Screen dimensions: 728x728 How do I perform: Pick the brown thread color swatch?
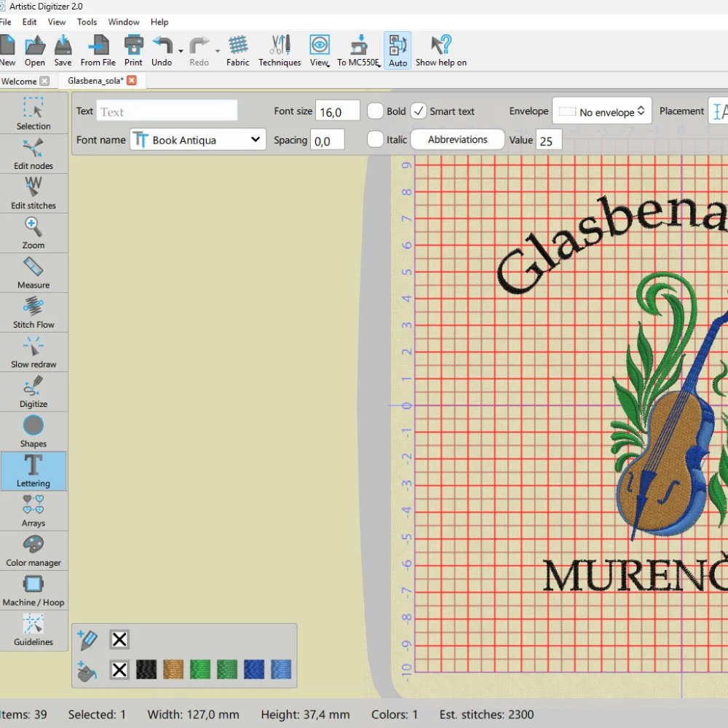[x=173, y=670]
